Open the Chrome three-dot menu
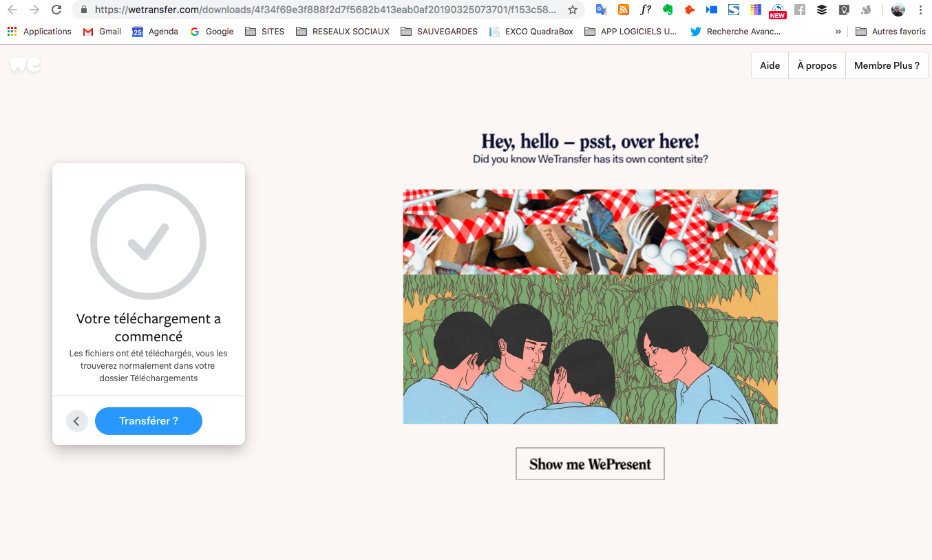 pyautogui.click(x=920, y=10)
